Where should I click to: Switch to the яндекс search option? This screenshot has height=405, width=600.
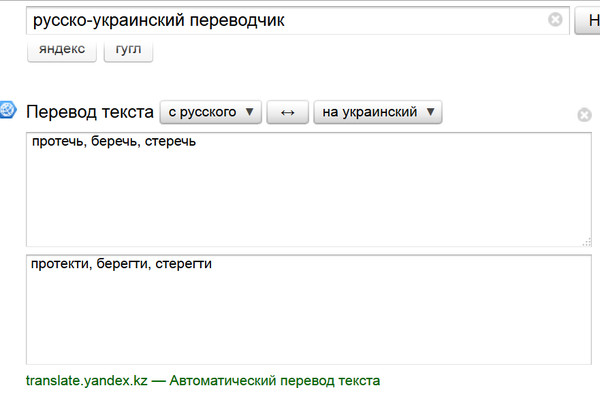63,48
